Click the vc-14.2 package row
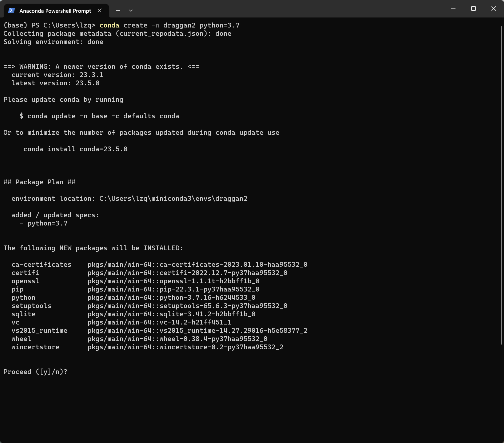Image resolution: width=504 pixels, height=443 pixels. tap(121, 322)
